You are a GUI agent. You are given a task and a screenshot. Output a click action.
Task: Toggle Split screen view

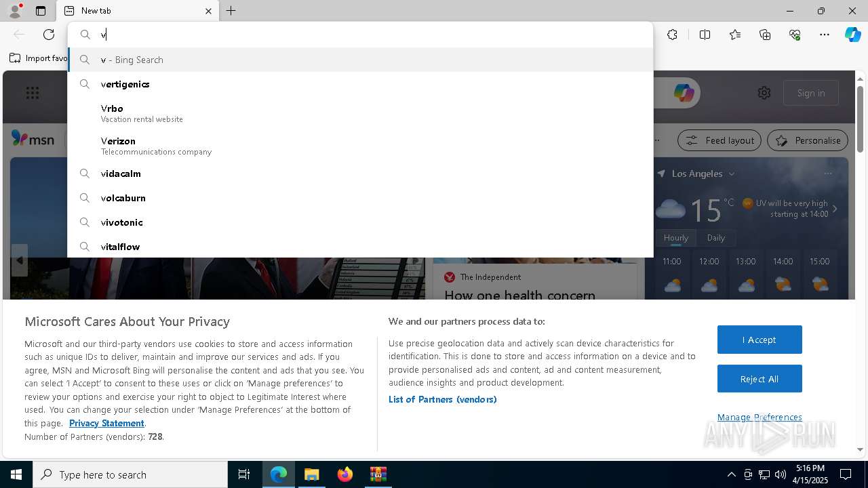(x=705, y=35)
